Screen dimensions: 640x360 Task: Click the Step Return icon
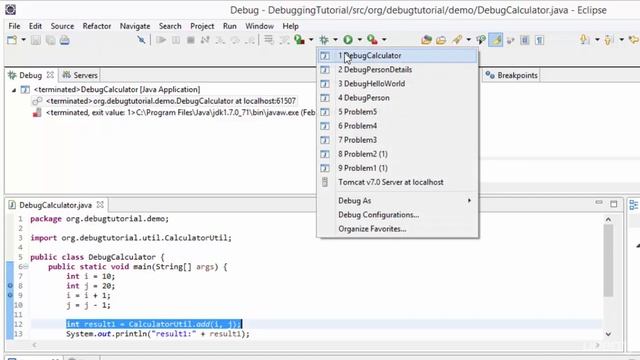250,40
